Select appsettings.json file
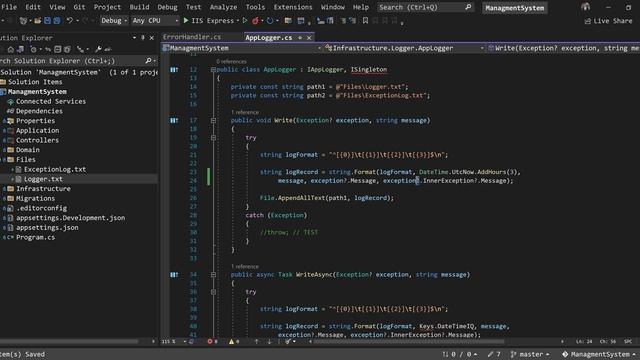The width and height of the screenshot is (640, 360). pyautogui.click(x=47, y=227)
